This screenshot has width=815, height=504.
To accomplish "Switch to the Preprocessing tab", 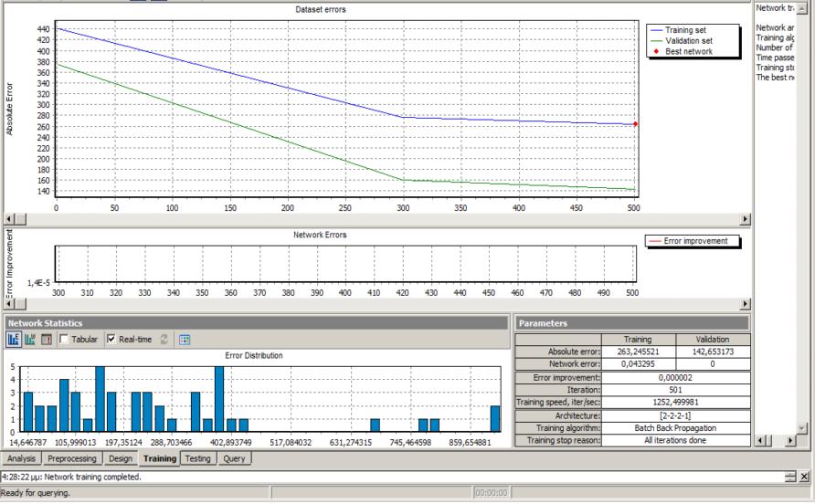I will pos(72,458).
